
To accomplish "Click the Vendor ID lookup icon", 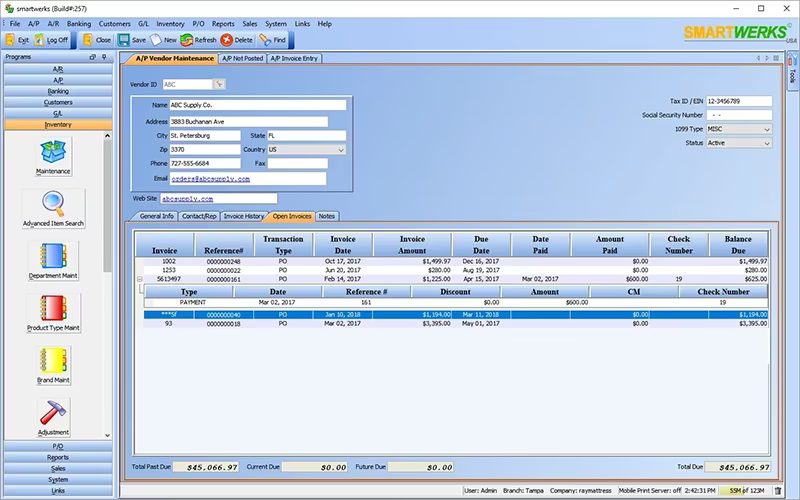I will [x=219, y=84].
